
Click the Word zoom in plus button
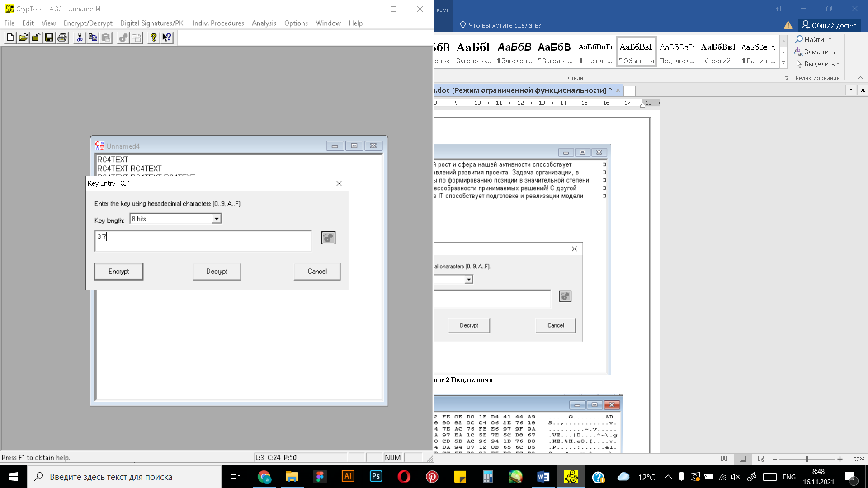(x=840, y=459)
